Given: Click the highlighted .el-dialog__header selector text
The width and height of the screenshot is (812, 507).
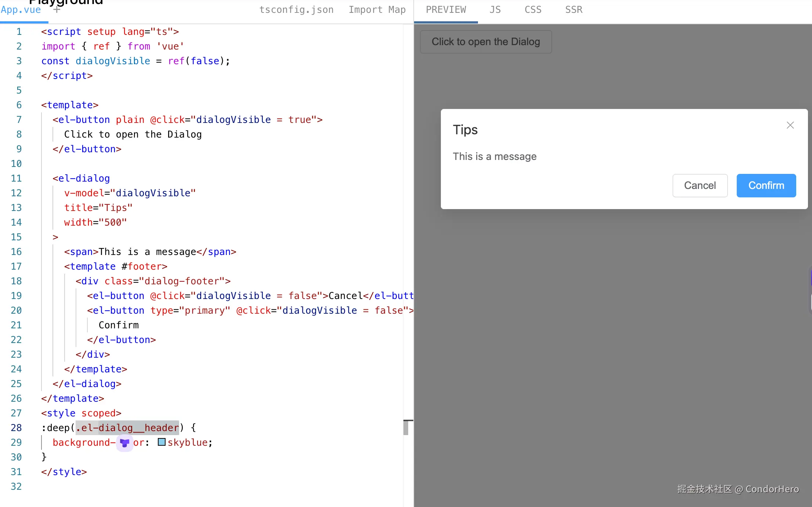Looking at the screenshot, I should (x=127, y=428).
